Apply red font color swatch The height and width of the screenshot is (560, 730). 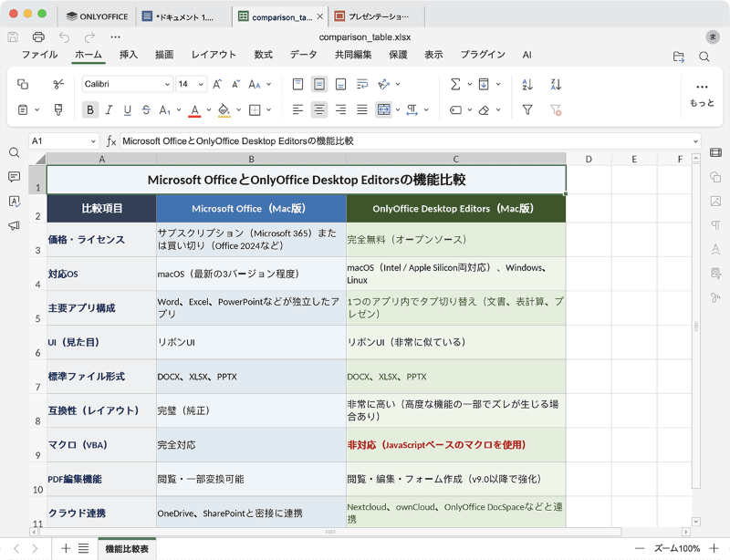pyautogui.click(x=195, y=110)
